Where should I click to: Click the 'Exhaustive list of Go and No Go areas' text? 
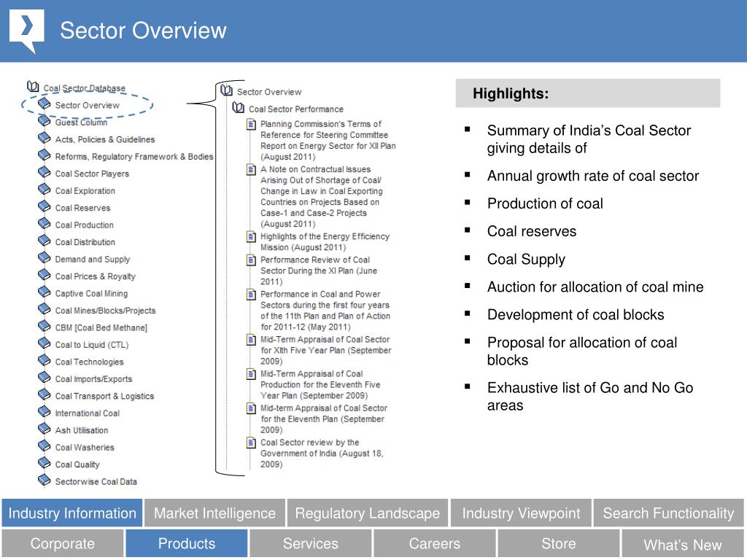589,396
